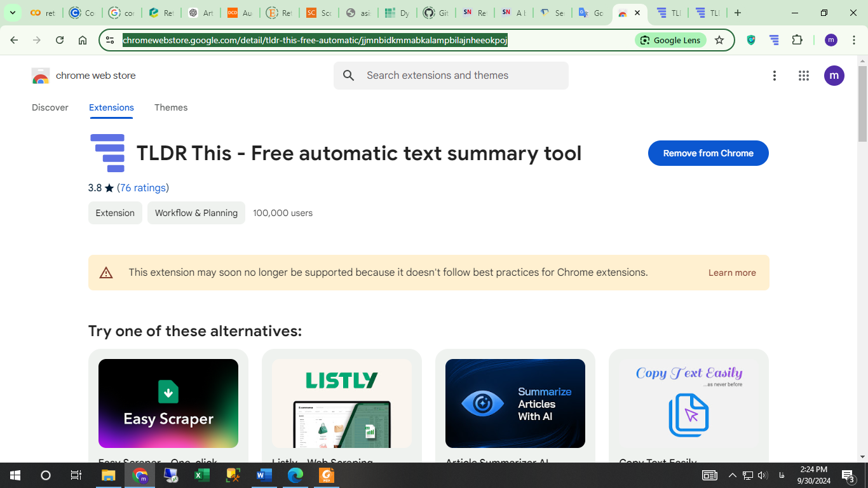
Task: Open the Extensions puzzle menu
Action: [797, 40]
